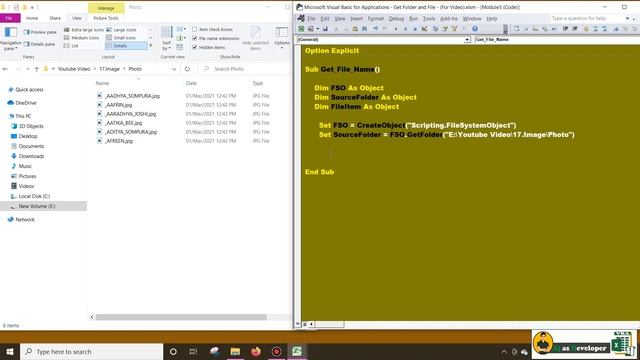Open the (General) object dropdown
Viewport: 640px width, 360px height.
467,40
